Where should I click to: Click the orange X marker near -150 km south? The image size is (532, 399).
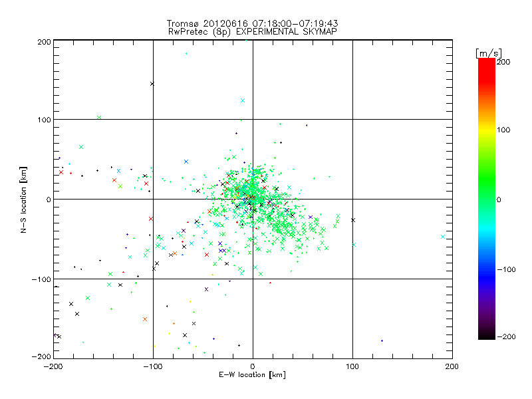tap(145, 319)
